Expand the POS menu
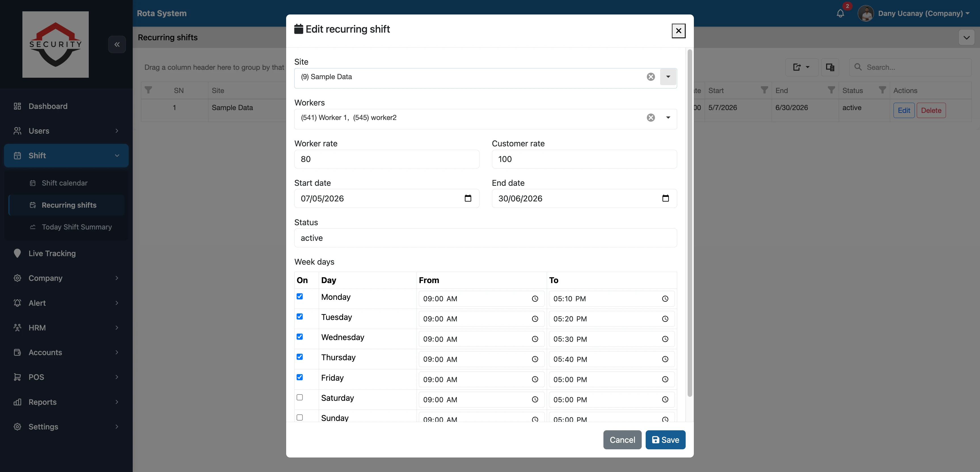This screenshot has width=980, height=472. click(66, 377)
